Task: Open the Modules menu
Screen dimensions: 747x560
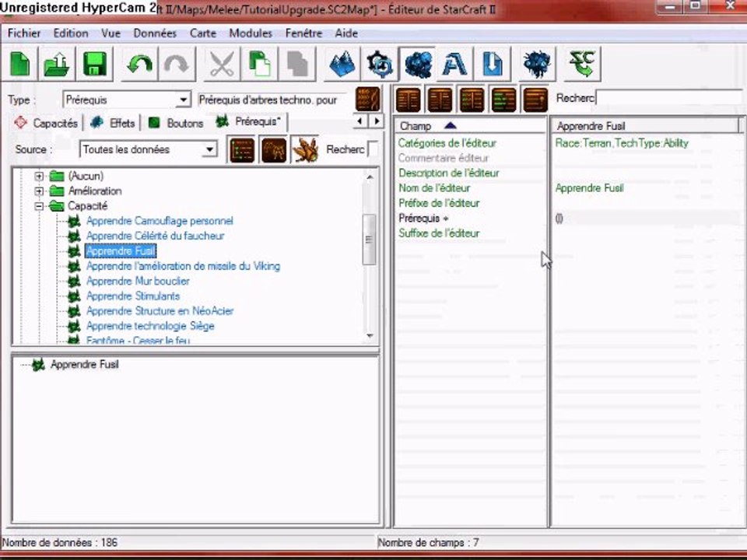Action: tap(251, 33)
